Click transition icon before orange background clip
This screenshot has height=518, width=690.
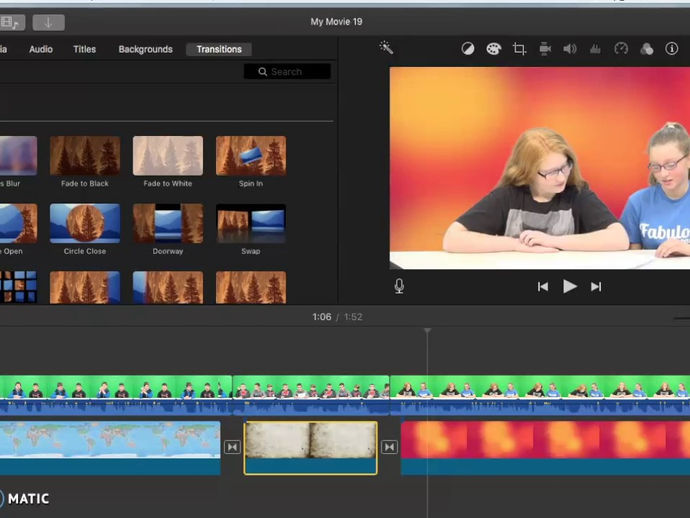(389, 447)
